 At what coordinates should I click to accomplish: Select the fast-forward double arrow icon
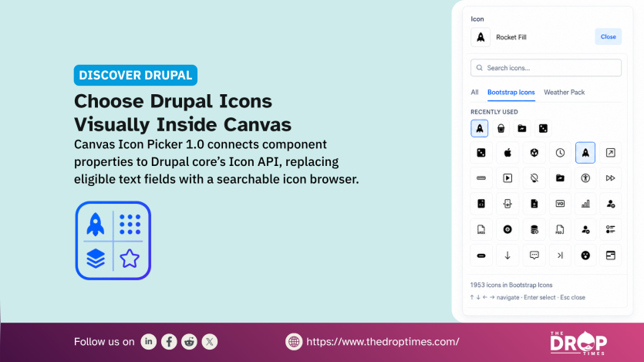[x=611, y=178]
